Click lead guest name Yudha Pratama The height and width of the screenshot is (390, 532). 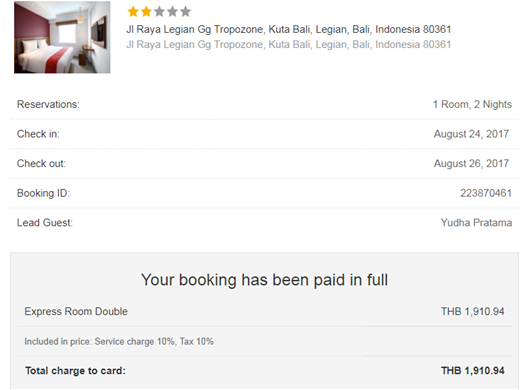coord(476,223)
